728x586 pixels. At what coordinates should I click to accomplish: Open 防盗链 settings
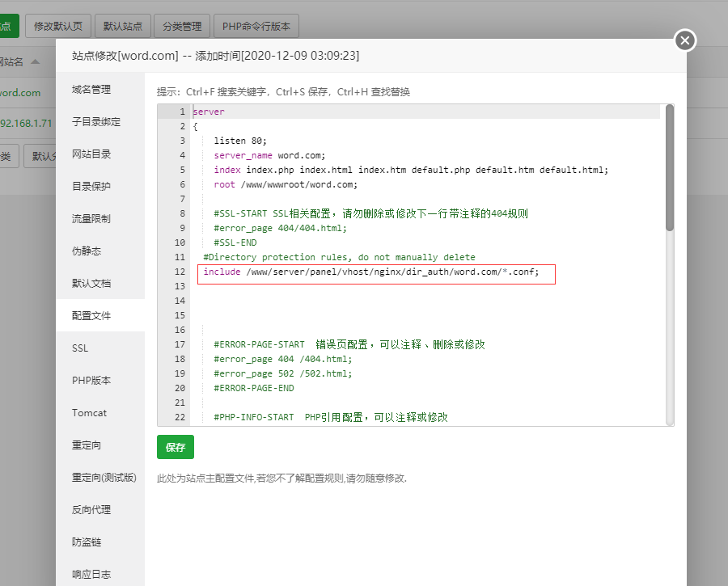click(x=87, y=542)
